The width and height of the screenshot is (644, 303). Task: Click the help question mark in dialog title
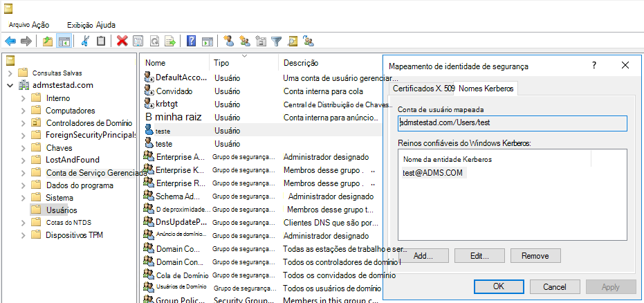[594, 65]
